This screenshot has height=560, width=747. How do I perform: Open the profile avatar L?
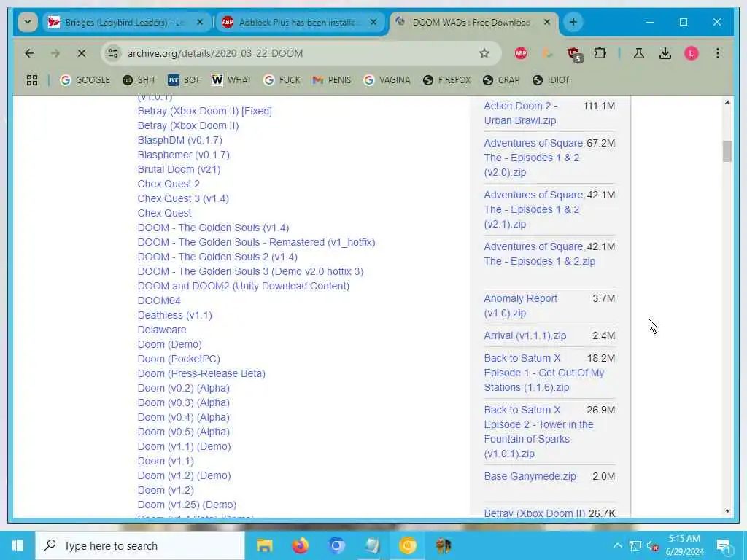click(692, 53)
